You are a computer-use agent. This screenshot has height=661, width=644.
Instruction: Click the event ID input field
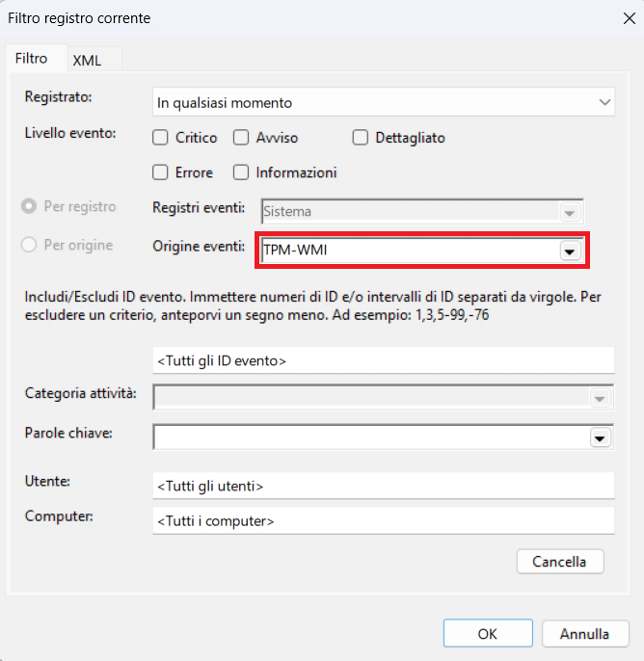383,360
